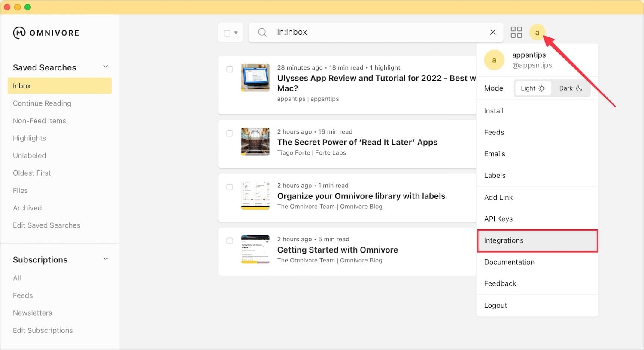Select Dark mode
644x350 pixels.
point(571,88)
